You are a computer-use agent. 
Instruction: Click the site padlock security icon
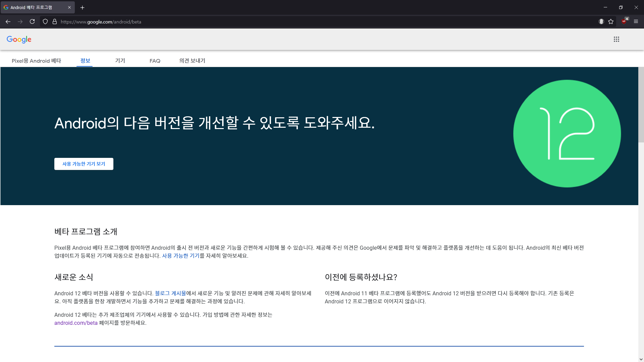pos(55,22)
